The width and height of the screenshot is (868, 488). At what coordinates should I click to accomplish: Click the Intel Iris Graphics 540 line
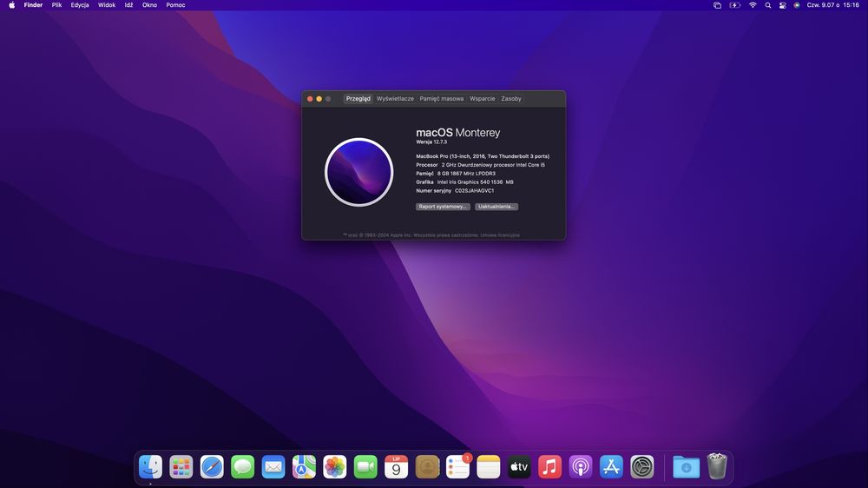pos(464,182)
